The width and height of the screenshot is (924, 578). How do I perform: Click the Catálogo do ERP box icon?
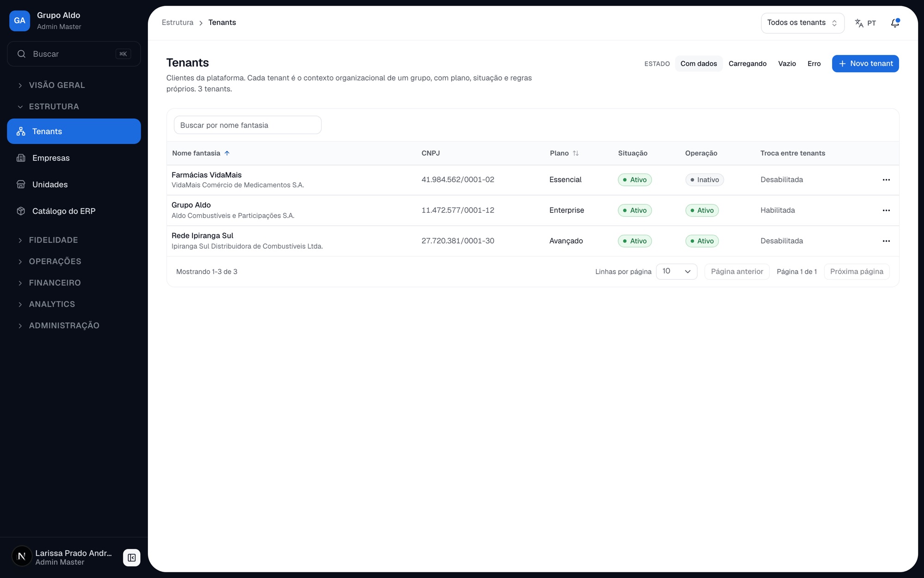[x=21, y=211]
